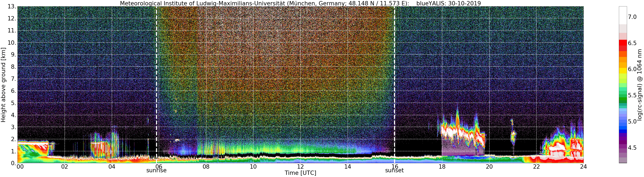Screen dimensions: 644x177
Task: Click the time axis tick label 20
Action: click(489, 167)
